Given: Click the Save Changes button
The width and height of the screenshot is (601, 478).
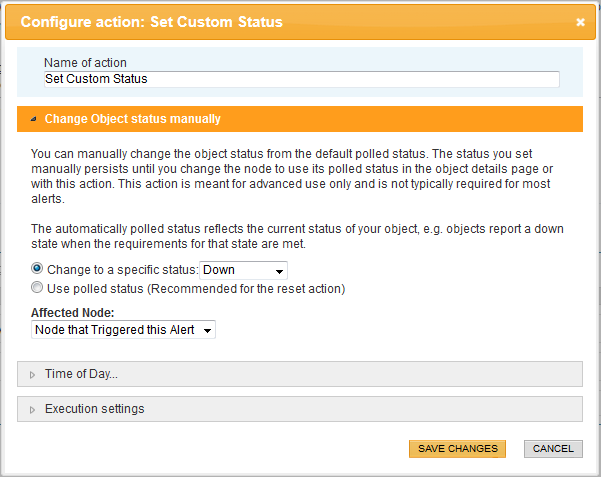Looking at the screenshot, I should pos(457,449).
